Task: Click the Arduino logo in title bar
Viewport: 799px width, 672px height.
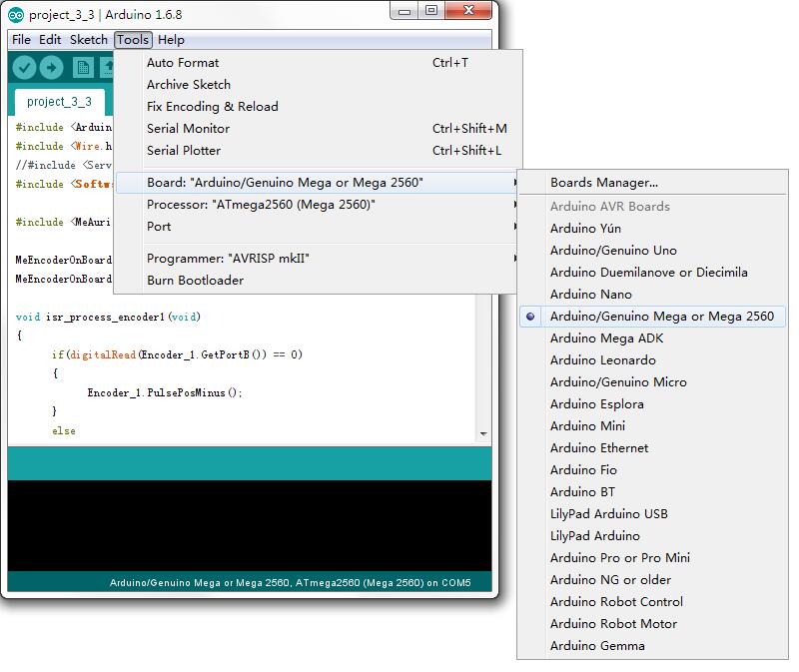Action: (x=16, y=14)
